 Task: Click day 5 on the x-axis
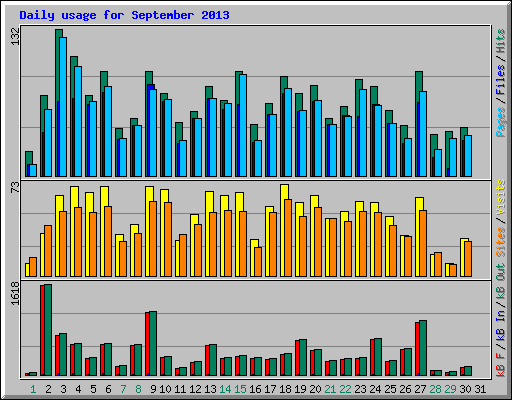point(93,389)
